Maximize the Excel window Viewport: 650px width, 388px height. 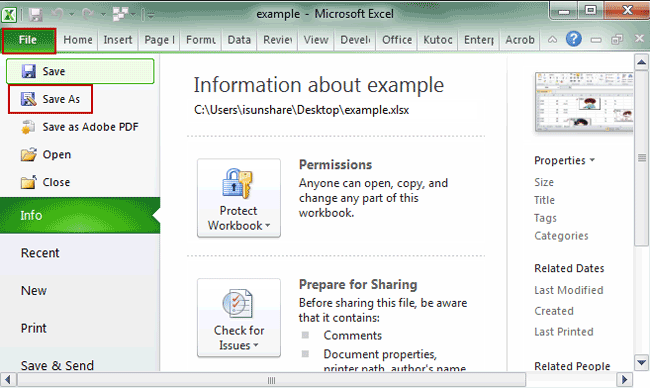click(x=591, y=10)
